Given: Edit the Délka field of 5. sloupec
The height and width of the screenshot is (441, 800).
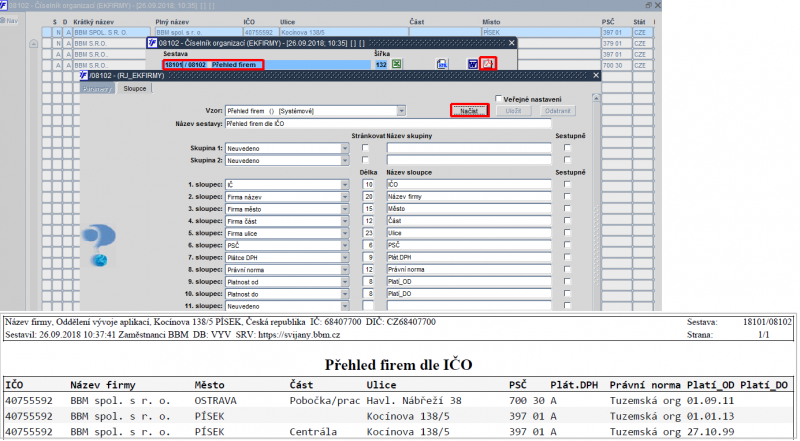Looking at the screenshot, I should coord(368,233).
